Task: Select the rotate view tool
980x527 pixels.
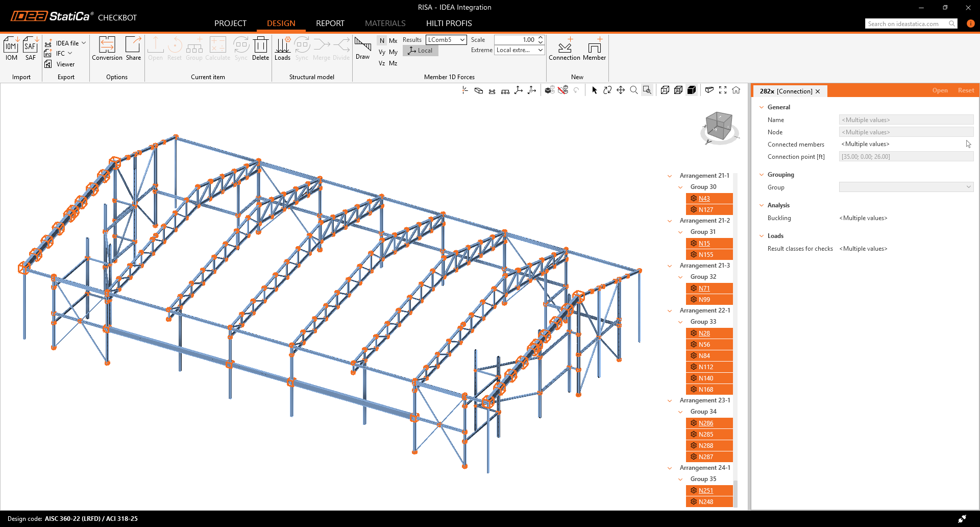Action: (x=607, y=90)
